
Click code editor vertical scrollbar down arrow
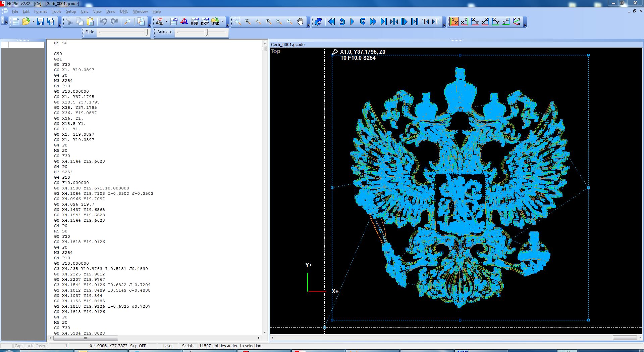[x=264, y=333]
